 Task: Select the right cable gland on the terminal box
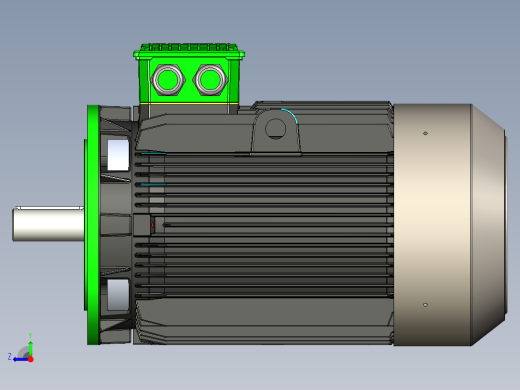[x=210, y=80]
